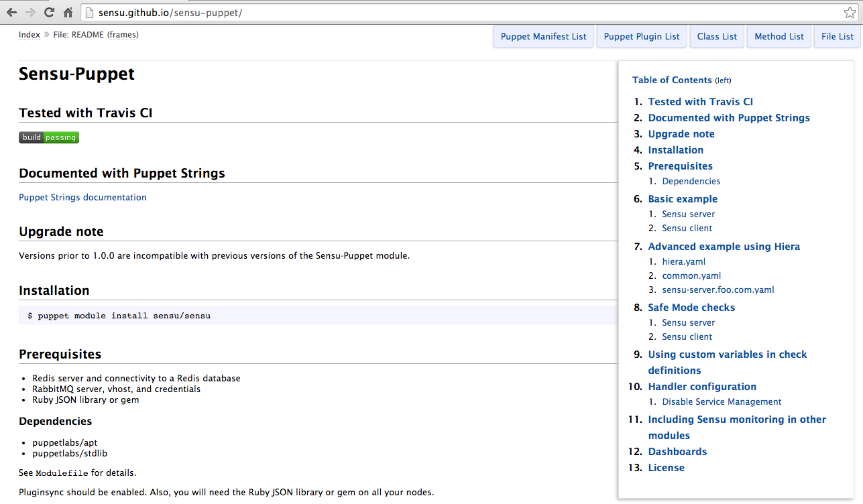Click the Ruby JSON library or gem bullet
The height and width of the screenshot is (504, 863).
[86, 399]
